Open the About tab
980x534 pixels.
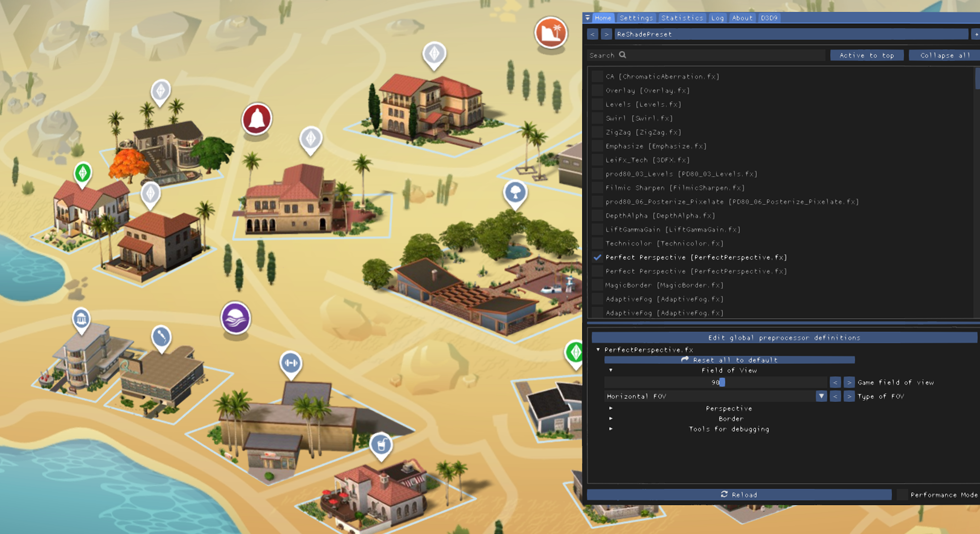click(x=742, y=18)
